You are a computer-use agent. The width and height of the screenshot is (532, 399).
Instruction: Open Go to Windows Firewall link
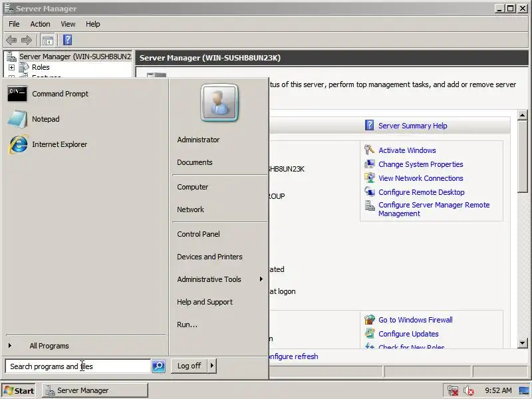click(x=415, y=320)
